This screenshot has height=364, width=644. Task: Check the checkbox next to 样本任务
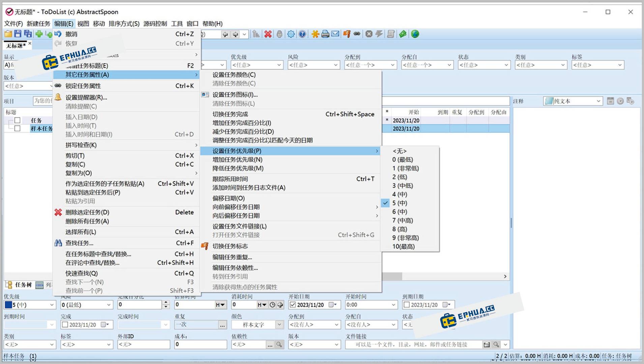click(x=17, y=128)
